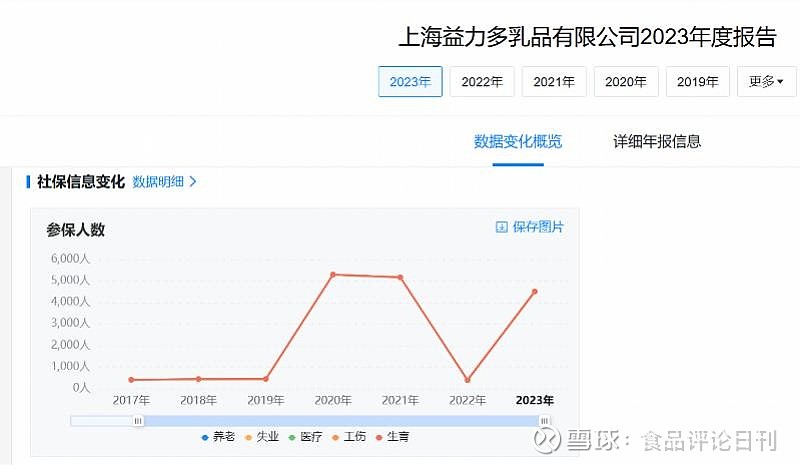
Task: Select the 2019年 report year button
Action: coord(697,82)
